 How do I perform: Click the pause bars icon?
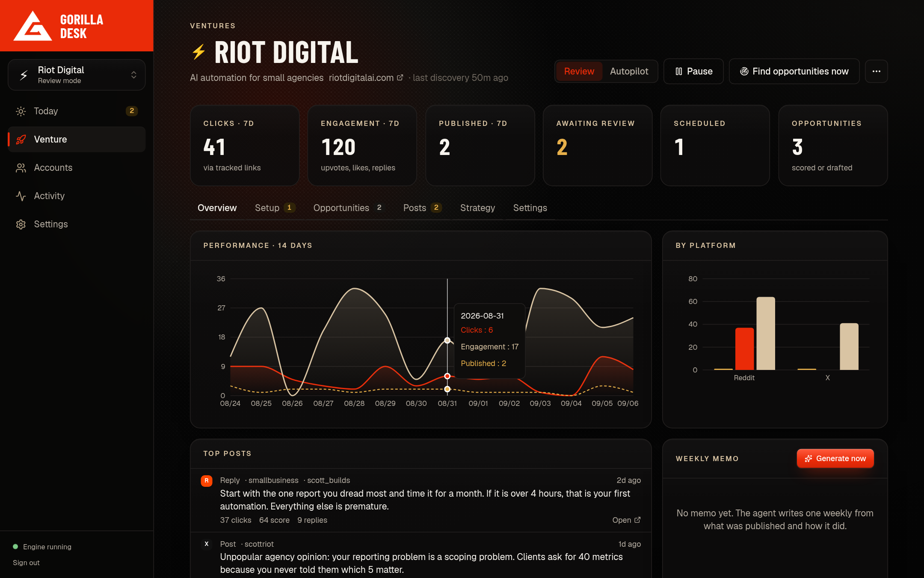click(x=678, y=71)
